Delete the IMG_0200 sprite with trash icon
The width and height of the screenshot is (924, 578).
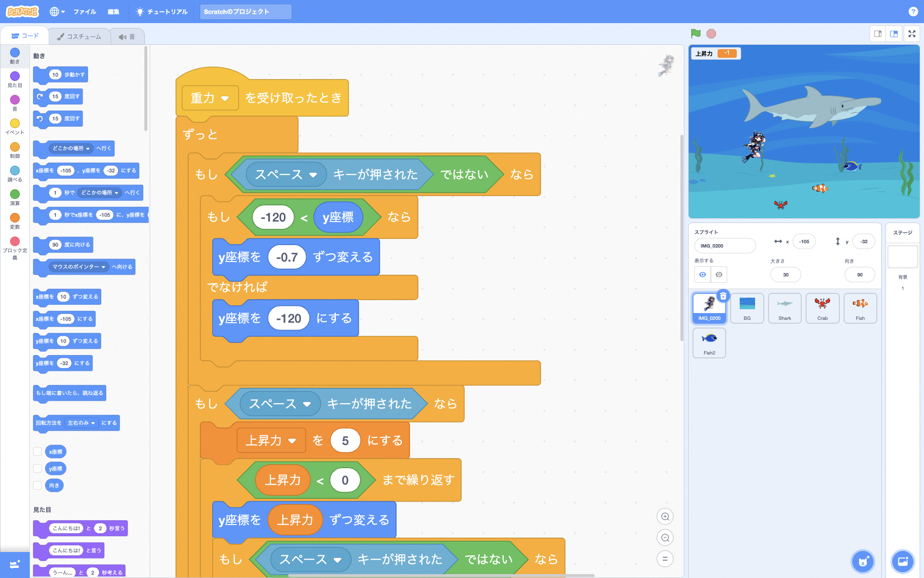pos(723,296)
